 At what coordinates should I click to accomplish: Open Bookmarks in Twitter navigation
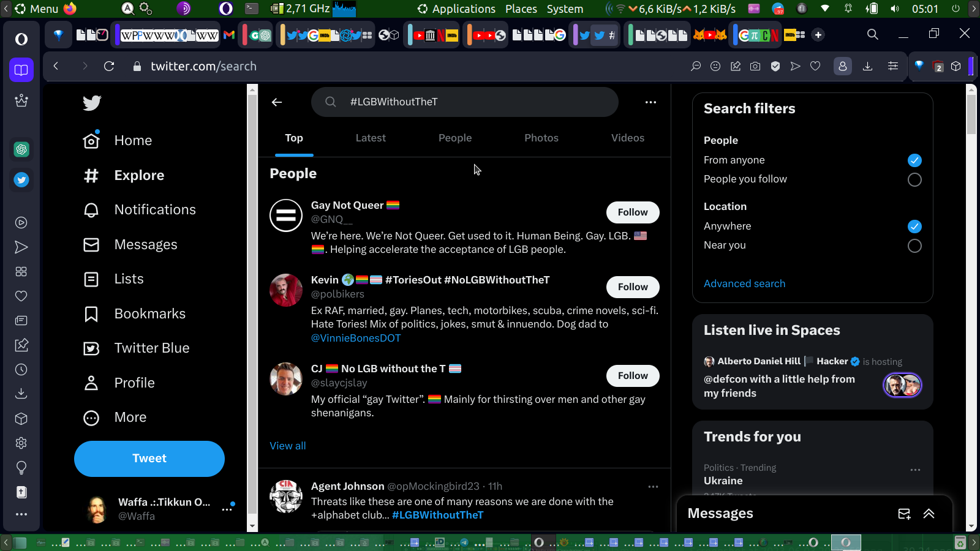tap(134, 314)
